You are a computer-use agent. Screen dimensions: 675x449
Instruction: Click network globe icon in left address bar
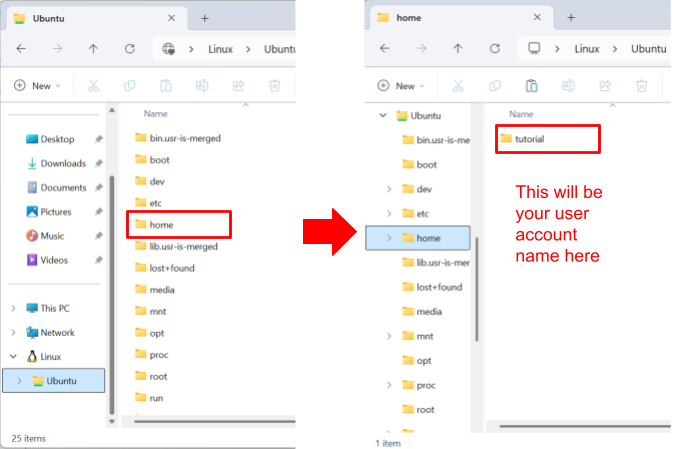168,49
